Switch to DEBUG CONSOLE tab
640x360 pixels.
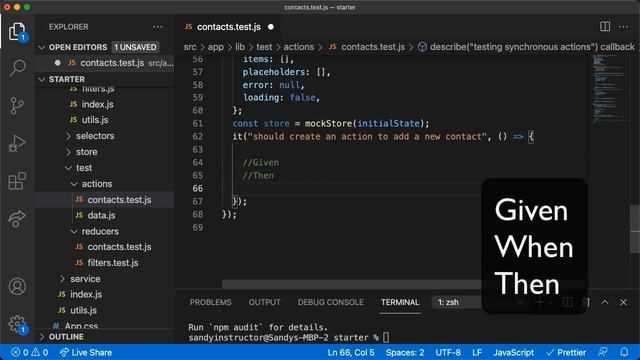[x=331, y=302]
